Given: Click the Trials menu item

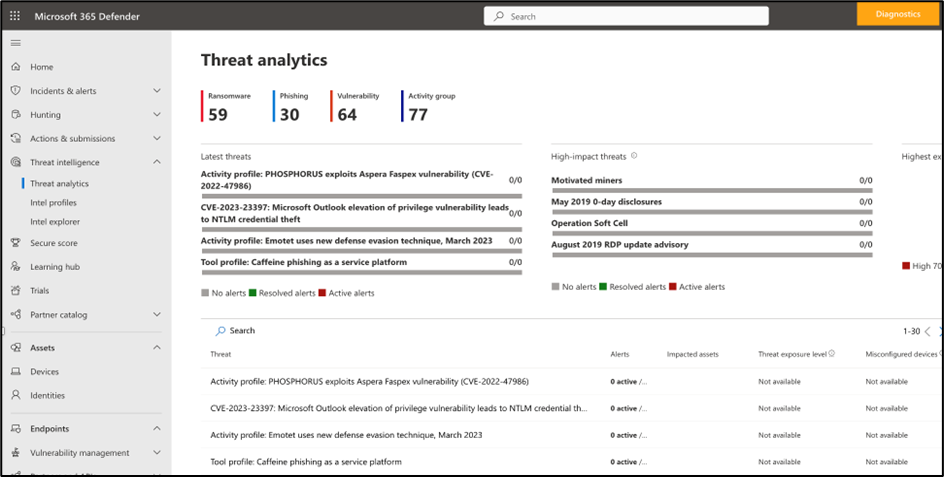Looking at the screenshot, I should click(x=40, y=290).
